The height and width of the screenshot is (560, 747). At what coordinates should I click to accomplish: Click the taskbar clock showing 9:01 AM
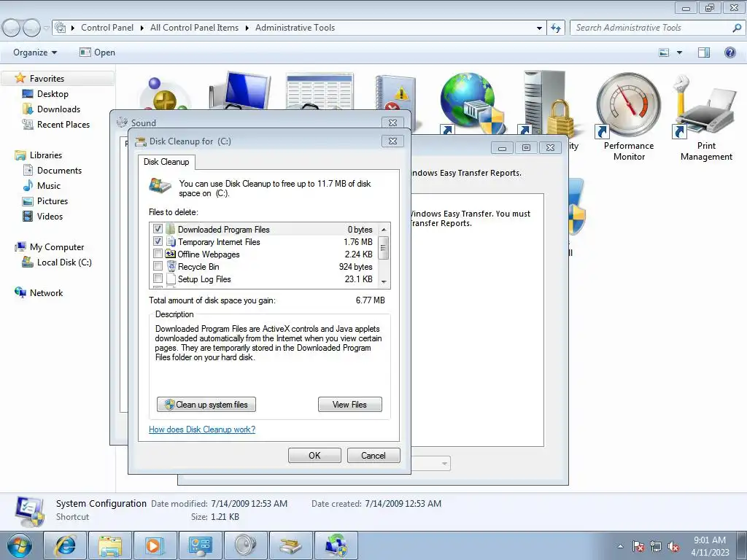coord(710,545)
